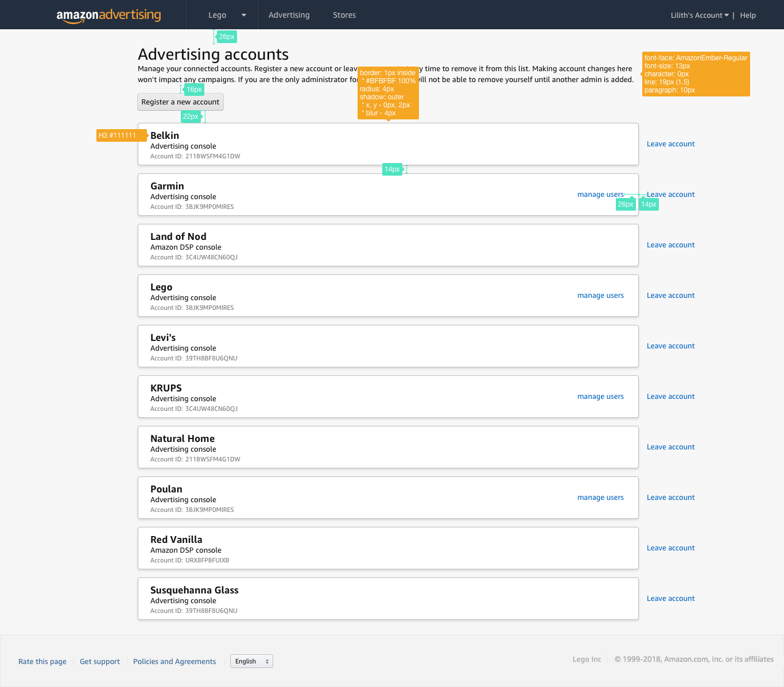Click the Levi's account heading
This screenshot has height=687, width=784.
point(163,337)
